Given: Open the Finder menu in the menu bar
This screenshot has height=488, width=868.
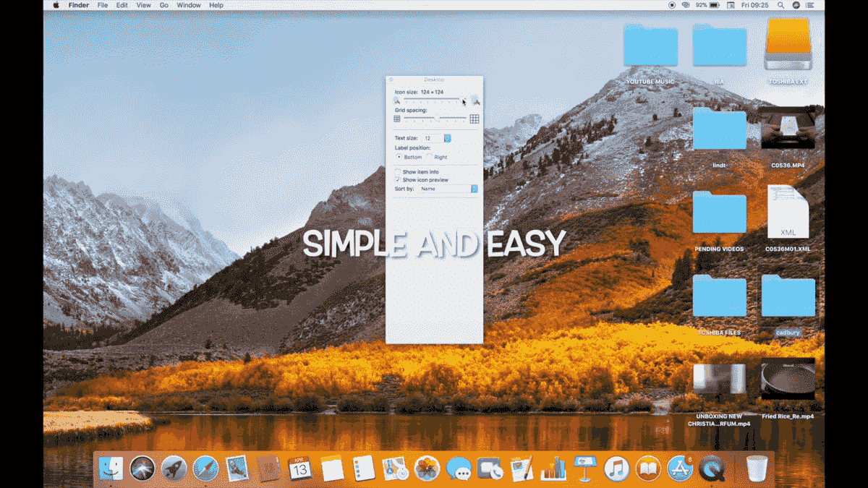Looking at the screenshot, I should pyautogui.click(x=77, y=4).
